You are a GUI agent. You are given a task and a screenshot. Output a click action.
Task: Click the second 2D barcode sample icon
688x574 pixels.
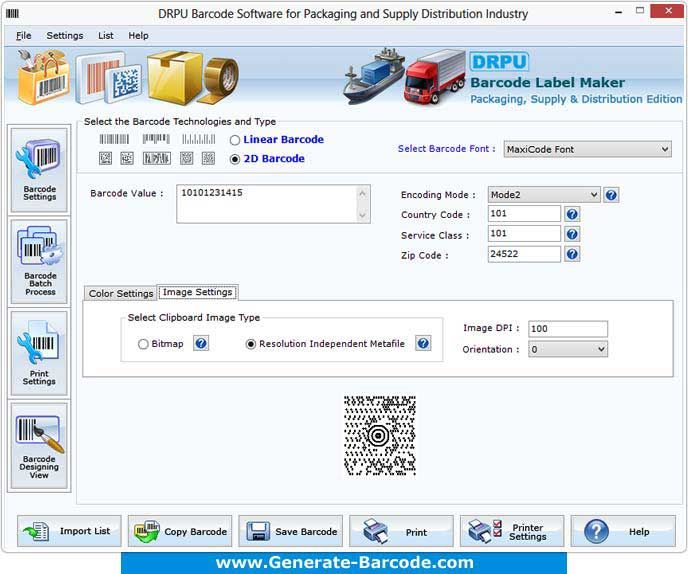pos(127,158)
